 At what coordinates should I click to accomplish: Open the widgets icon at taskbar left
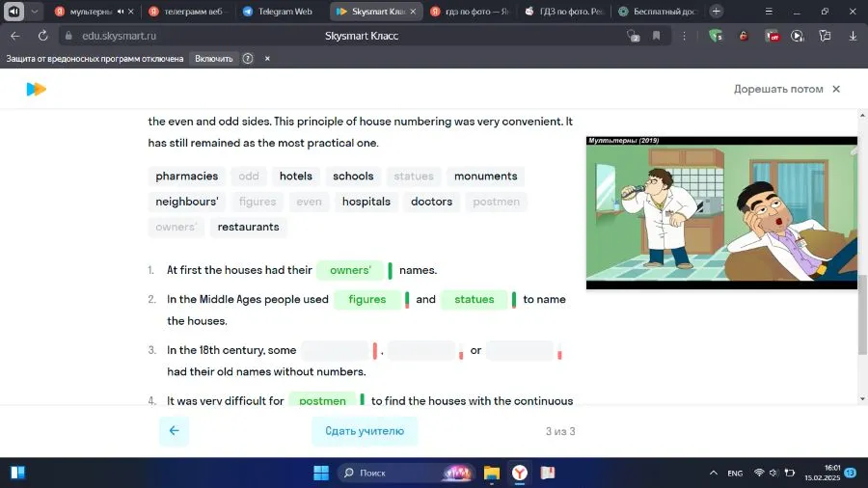[17, 473]
